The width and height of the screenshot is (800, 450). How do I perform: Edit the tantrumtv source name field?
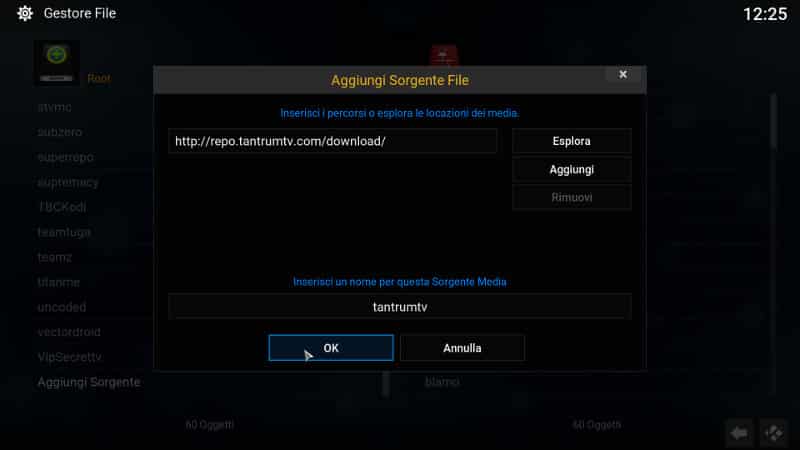point(399,307)
